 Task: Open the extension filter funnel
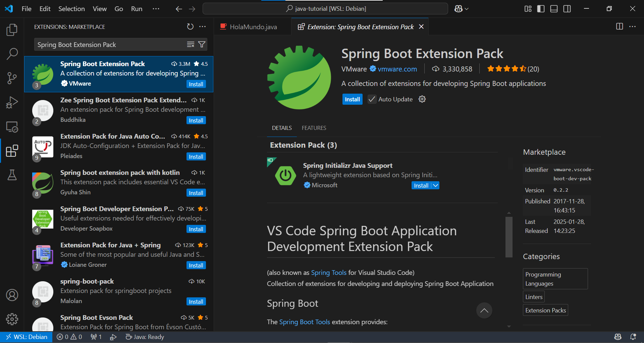point(202,45)
